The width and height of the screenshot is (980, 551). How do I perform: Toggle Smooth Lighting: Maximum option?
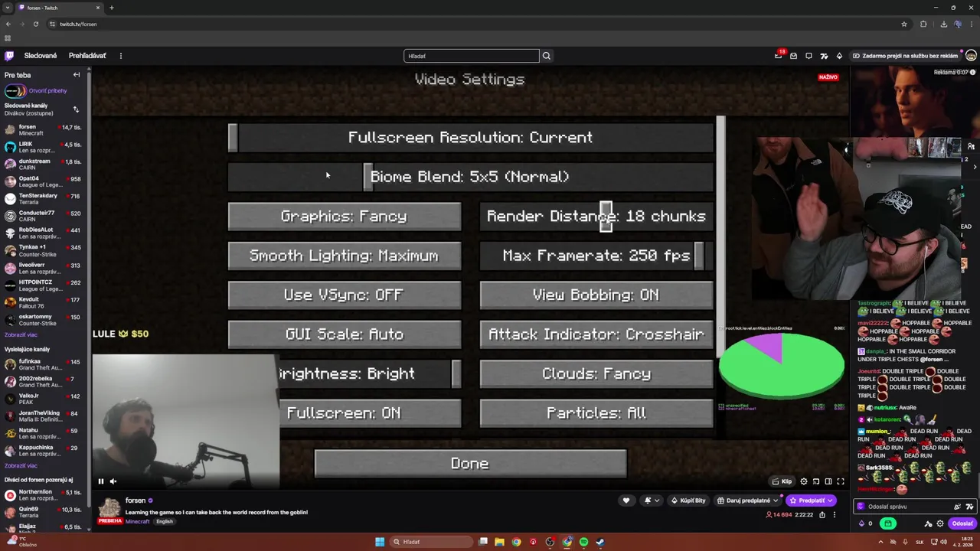pos(345,256)
